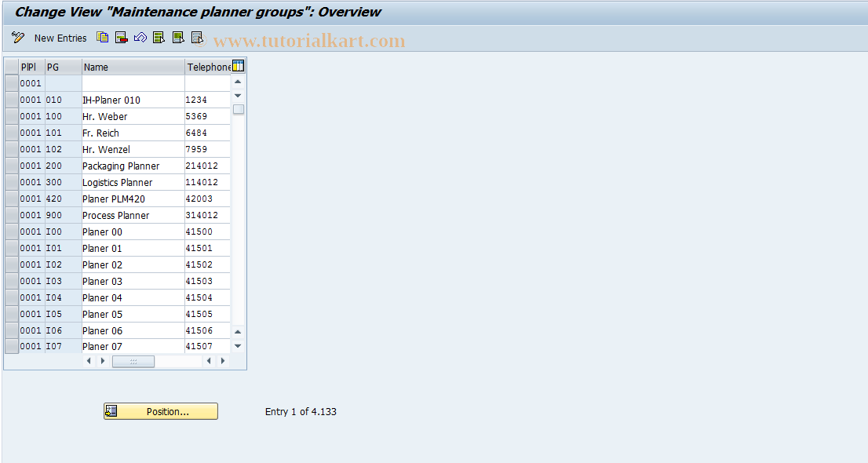Click the Undo Change icon
The width and height of the screenshot is (868, 463).
[x=140, y=38]
